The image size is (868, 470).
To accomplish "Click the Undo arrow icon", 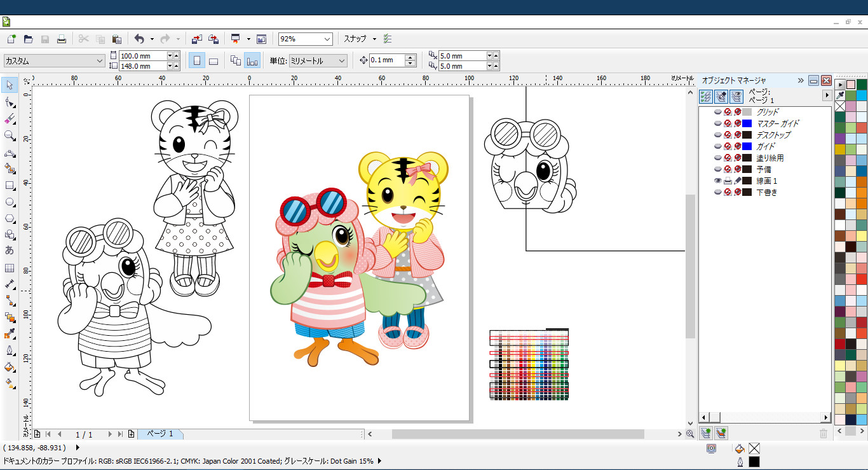I will pos(139,39).
